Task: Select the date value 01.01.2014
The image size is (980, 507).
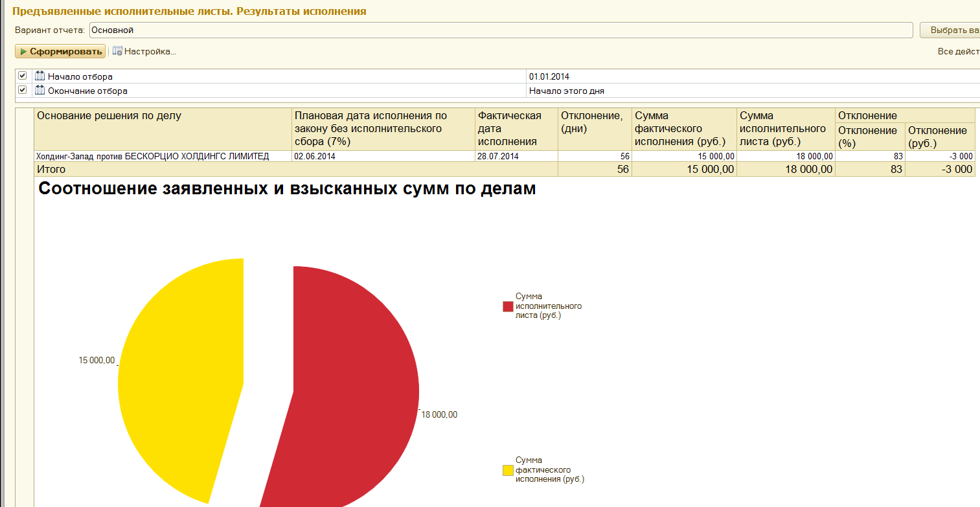Action: [x=549, y=76]
